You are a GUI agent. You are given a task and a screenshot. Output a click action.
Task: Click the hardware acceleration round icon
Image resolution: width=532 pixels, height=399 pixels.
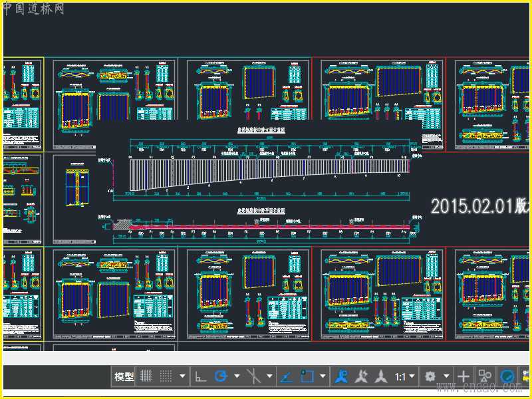tap(507, 376)
